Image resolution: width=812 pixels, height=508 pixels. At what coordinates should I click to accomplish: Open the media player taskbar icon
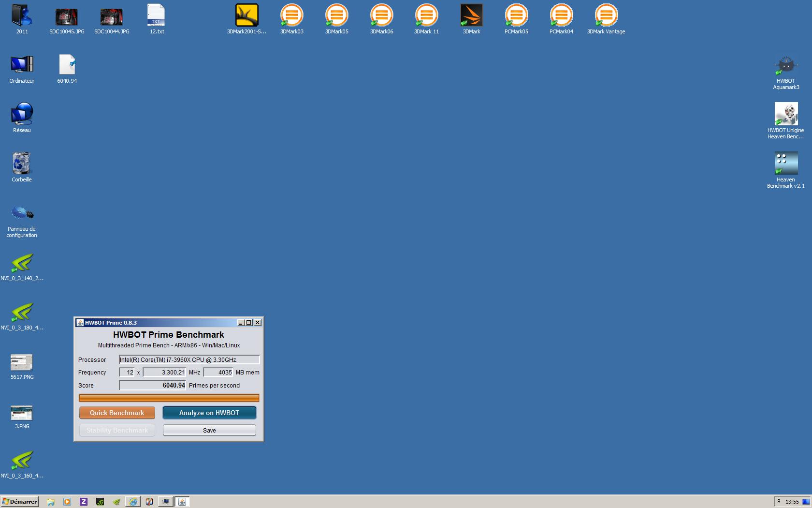(67, 502)
